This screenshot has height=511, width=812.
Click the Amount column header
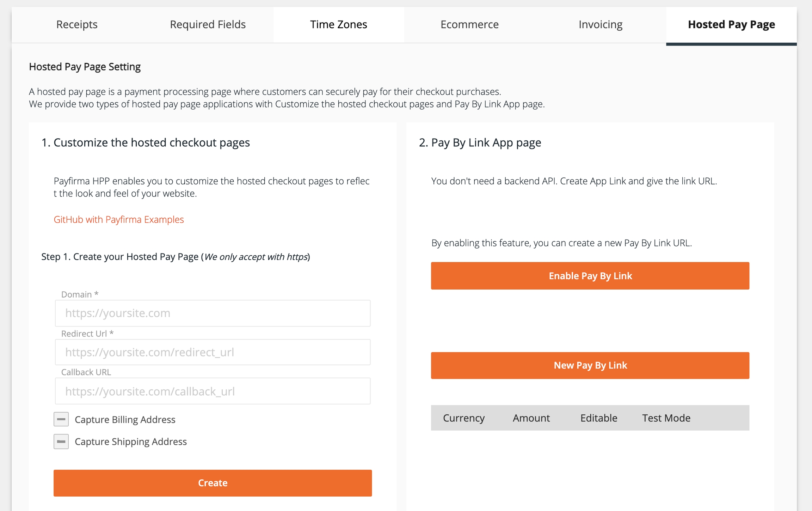click(x=531, y=418)
